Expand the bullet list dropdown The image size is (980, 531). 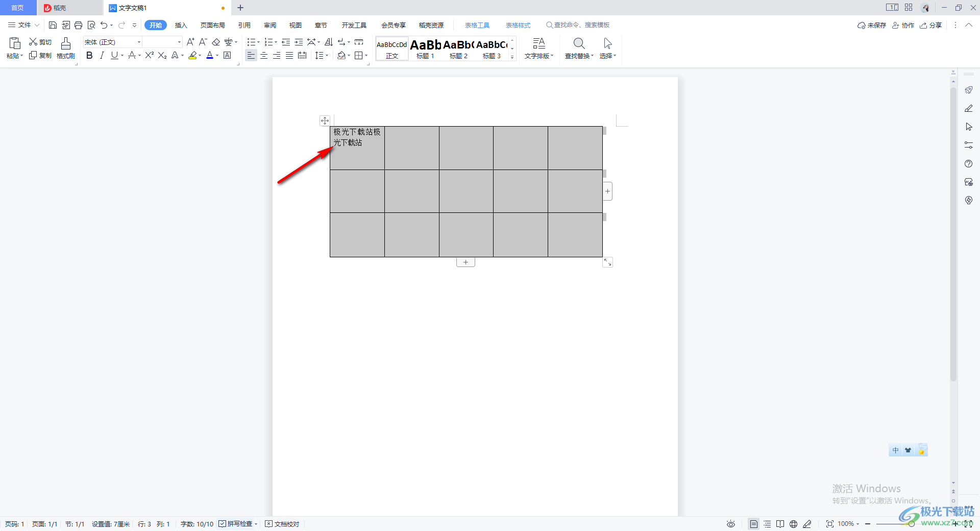tap(258, 42)
